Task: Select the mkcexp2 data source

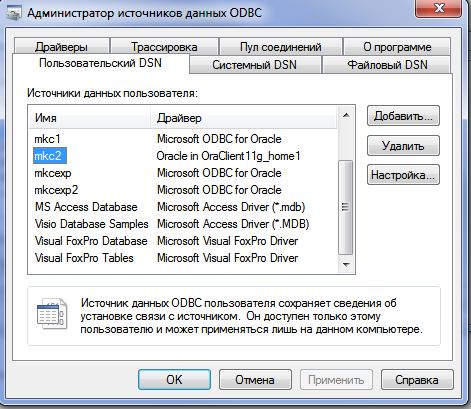Action: click(x=56, y=190)
